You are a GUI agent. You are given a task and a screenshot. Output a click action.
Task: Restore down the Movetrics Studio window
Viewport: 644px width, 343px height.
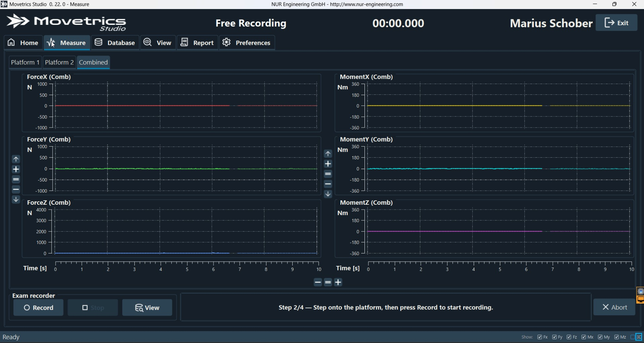point(614,4)
